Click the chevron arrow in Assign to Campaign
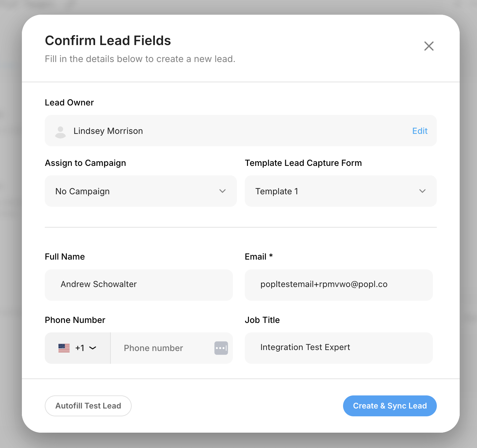Viewport: 477px width, 448px height. [x=222, y=191]
